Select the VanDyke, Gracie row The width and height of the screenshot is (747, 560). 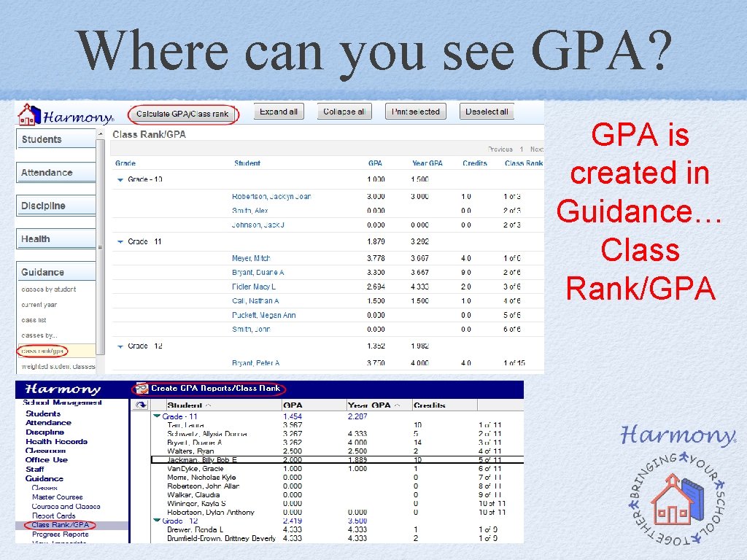337,469
